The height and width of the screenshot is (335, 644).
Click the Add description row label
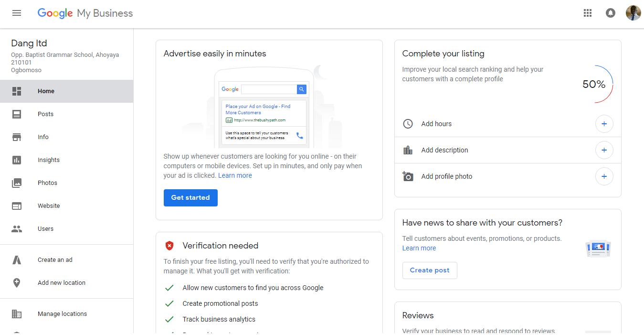[444, 150]
